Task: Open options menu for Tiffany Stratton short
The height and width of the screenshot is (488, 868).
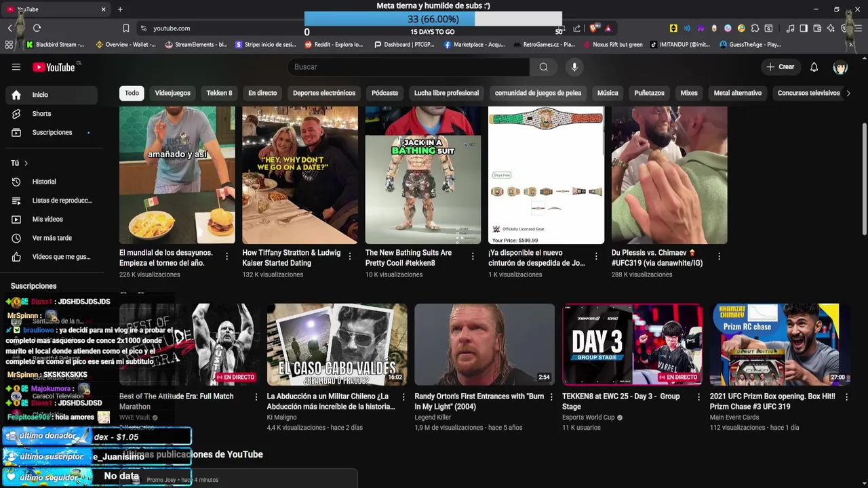Action: click(x=350, y=256)
